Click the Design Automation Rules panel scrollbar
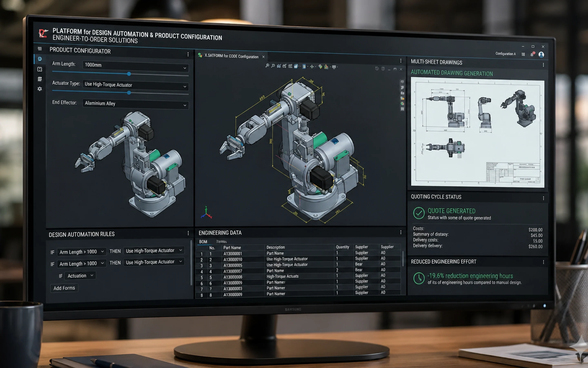 point(192,263)
